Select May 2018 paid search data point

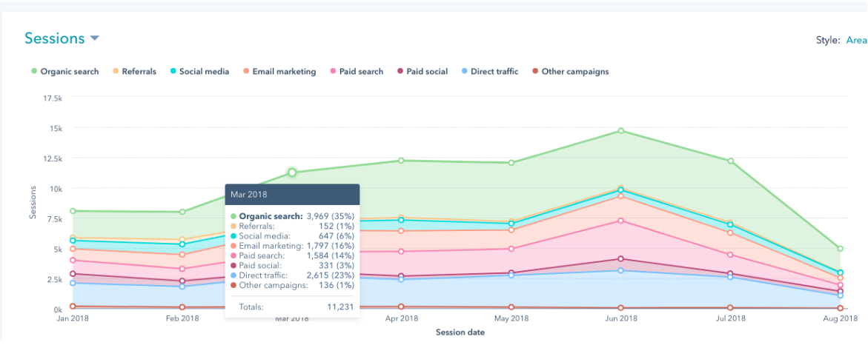pos(511,249)
